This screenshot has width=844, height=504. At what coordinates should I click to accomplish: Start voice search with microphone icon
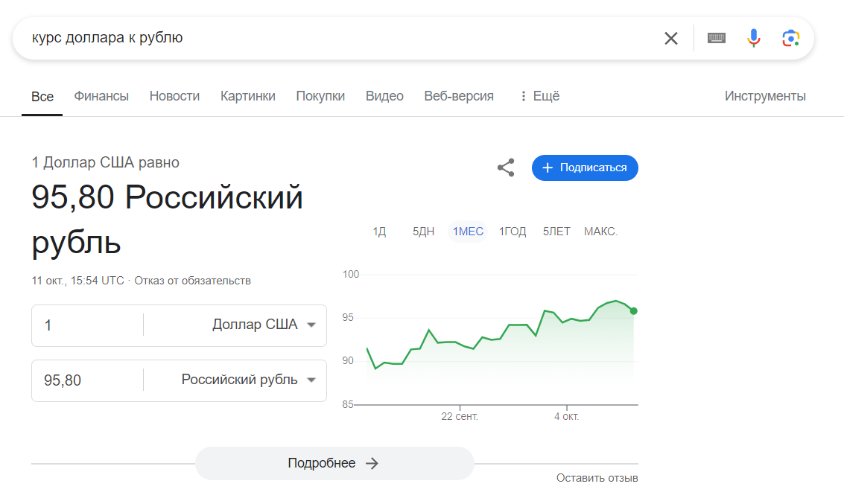(x=754, y=38)
